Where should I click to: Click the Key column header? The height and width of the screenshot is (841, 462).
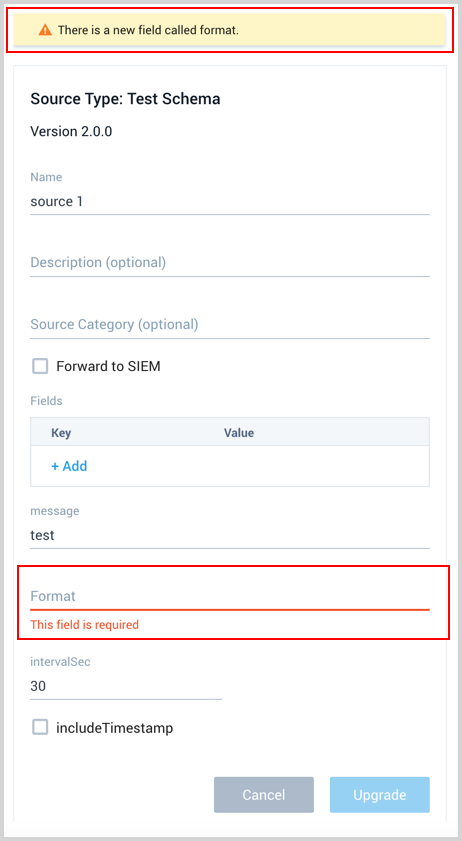(62, 432)
